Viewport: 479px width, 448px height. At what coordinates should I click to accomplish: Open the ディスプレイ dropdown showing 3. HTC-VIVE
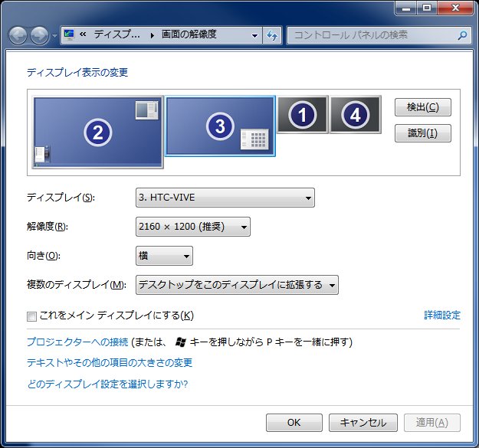pyautogui.click(x=225, y=198)
